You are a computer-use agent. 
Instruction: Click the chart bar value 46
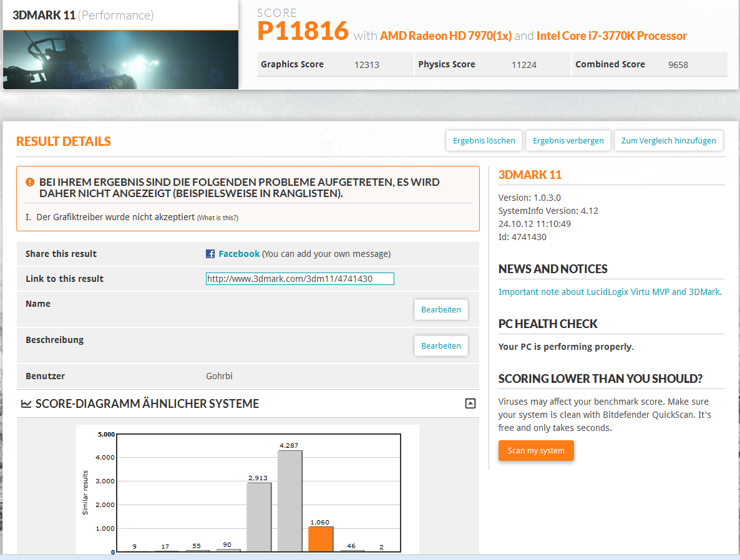tap(351, 546)
